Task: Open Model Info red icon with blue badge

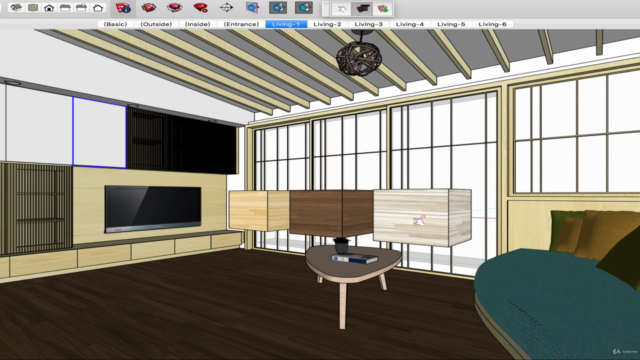Action: [123, 8]
